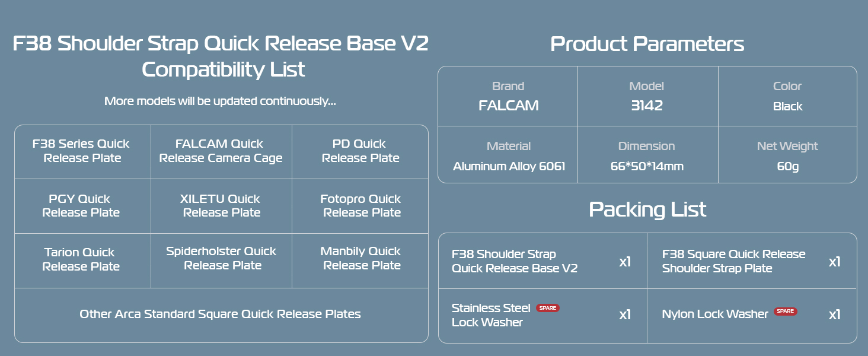Viewport: 868px width, 356px height.
Task: Click Manbily Quick Release Plate cell
Action: 360,259
